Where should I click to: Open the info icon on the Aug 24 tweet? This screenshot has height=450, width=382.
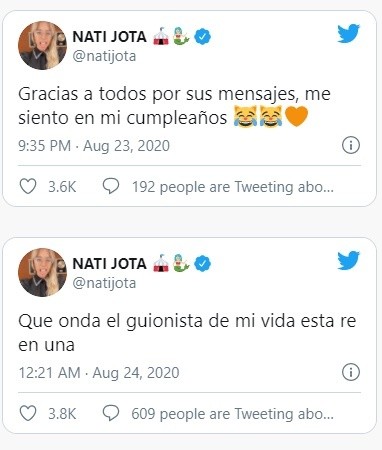pos(351,372)
